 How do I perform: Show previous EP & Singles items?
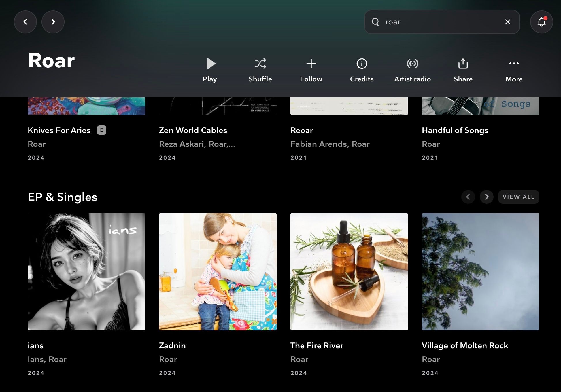click(468, 197)
